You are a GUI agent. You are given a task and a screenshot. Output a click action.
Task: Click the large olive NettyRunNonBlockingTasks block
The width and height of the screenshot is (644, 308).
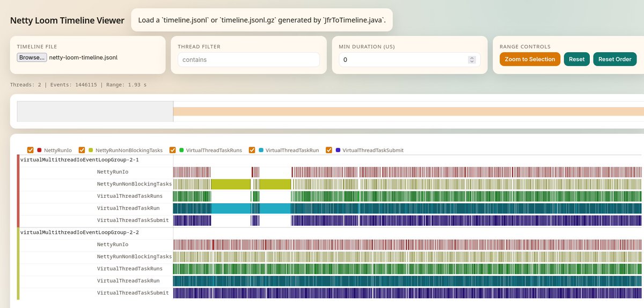click(231, 184)
